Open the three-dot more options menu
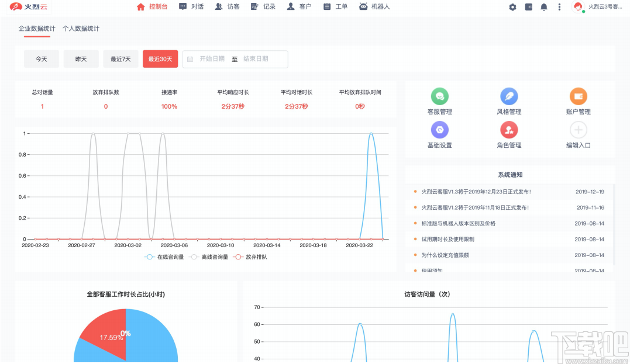This screenshot has height=364, width=630. pyautogui.click(x=559, y=7)
